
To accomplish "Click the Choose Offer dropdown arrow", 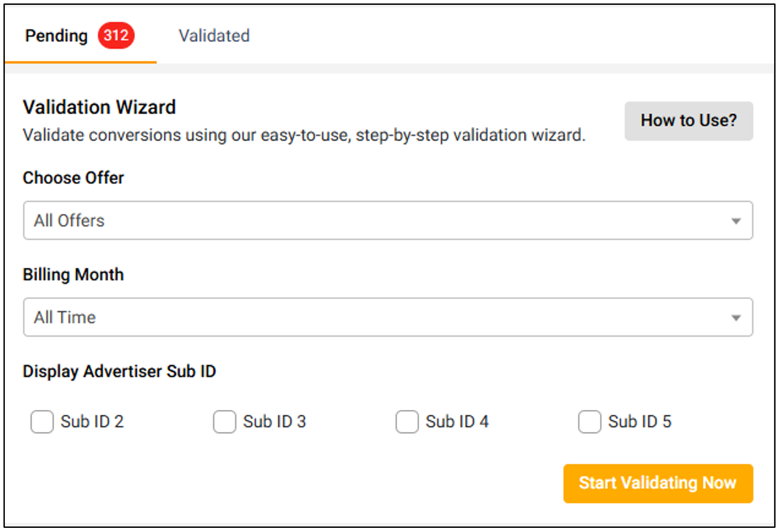I will [x=736, y=221].
